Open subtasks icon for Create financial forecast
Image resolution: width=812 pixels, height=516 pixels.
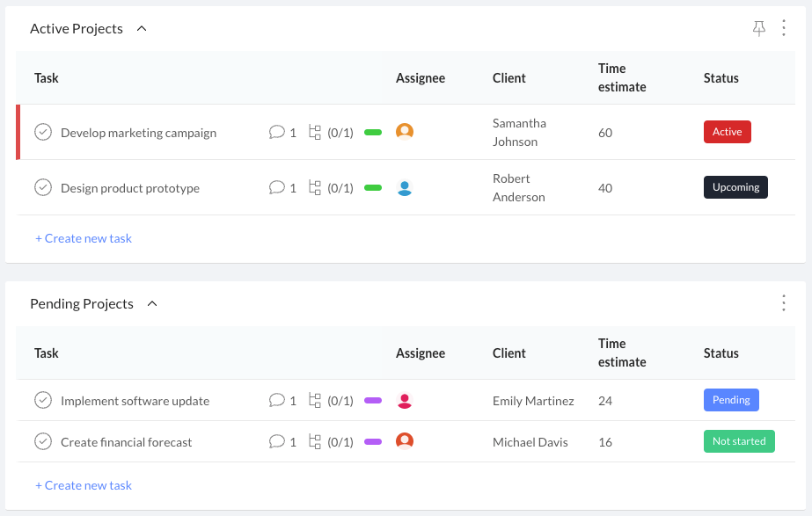[315, 442]
